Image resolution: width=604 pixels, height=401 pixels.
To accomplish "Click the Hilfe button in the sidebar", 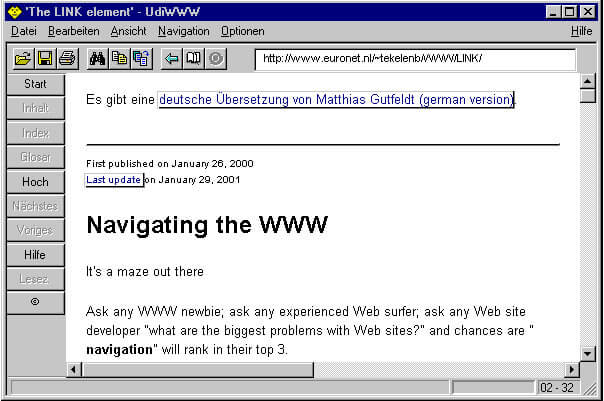I will (x=35, y=255).
